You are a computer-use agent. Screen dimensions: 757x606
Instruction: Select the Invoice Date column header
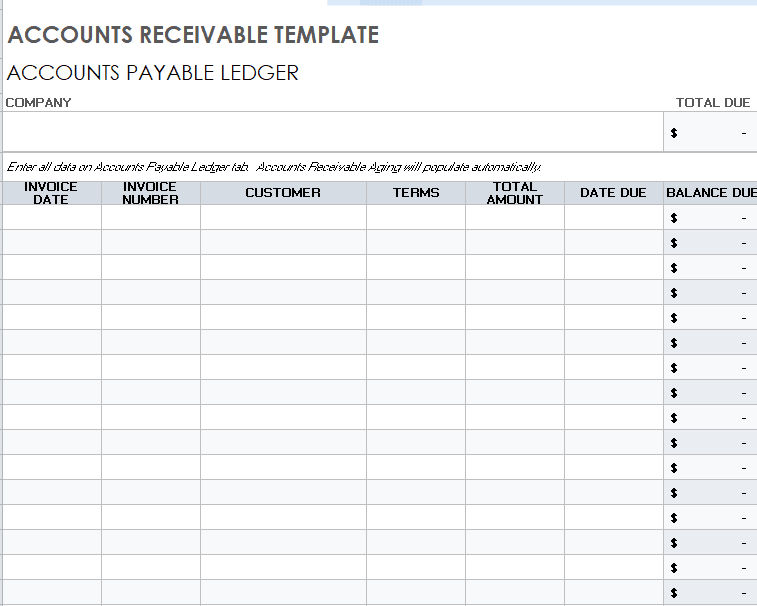point(51,193)
